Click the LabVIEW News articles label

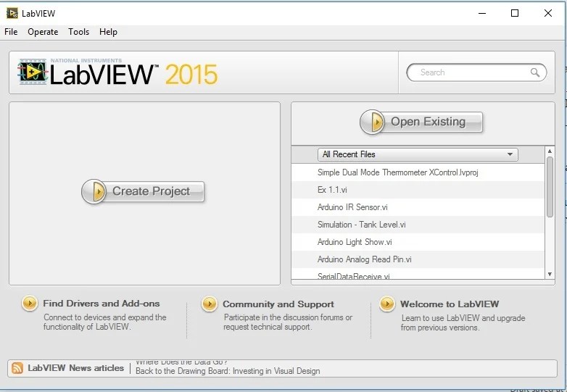click(x=75, y=368)
